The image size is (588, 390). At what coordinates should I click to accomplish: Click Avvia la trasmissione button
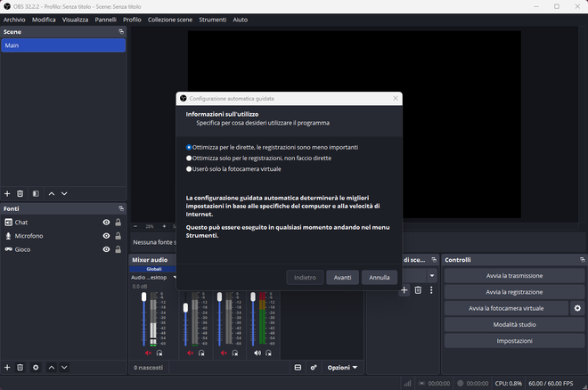pos(514,276)
